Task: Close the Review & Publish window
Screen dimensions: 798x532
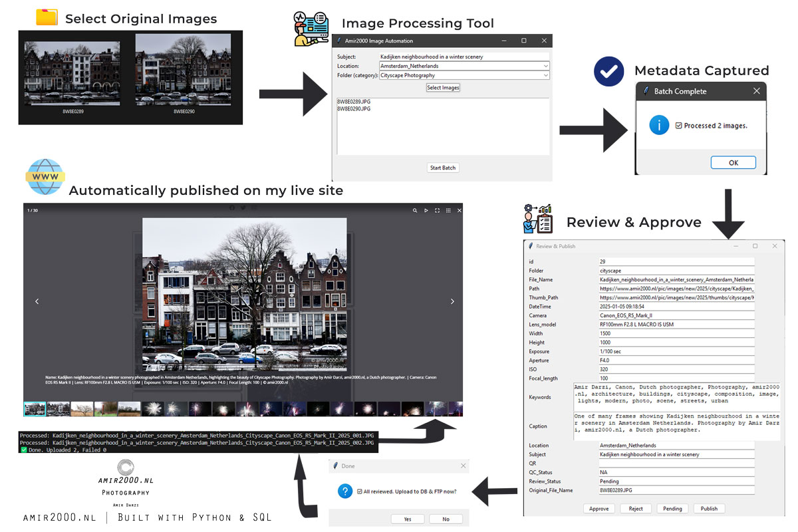Action: [x=775, y=246]
